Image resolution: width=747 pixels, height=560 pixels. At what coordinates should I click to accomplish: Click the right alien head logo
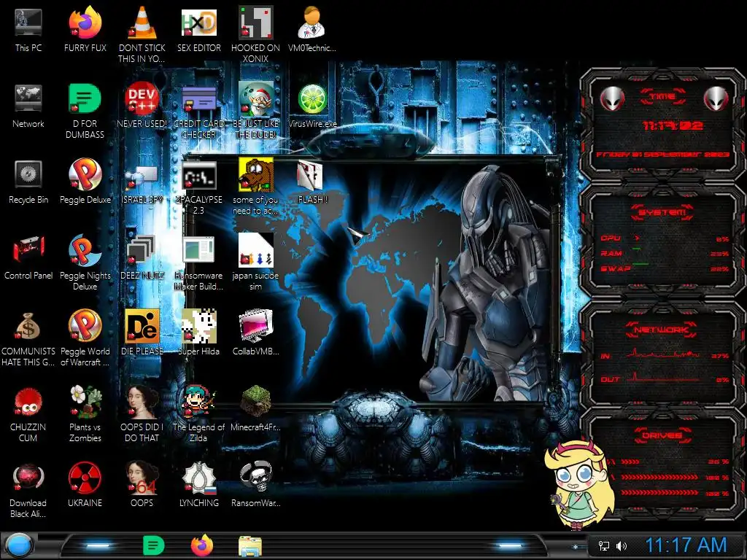click(x=716, y=98)
